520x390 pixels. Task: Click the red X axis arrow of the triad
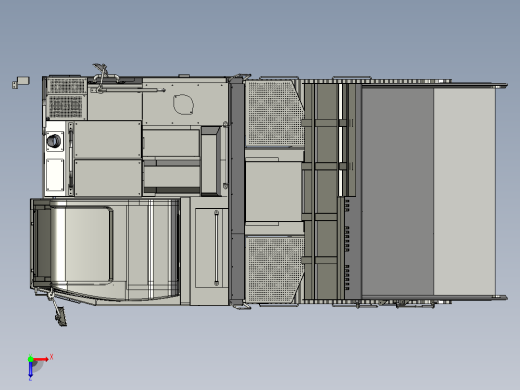click(41, 359)
